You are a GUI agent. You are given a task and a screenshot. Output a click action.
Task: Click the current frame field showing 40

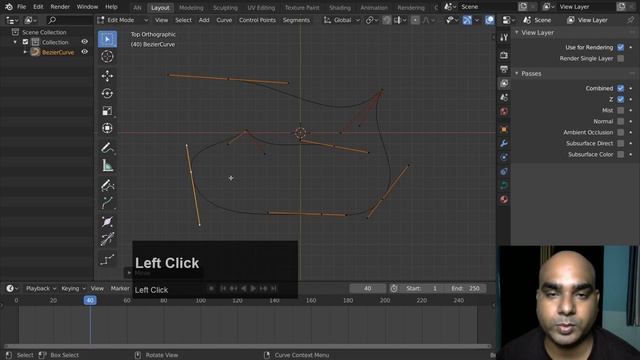point(367,288)
